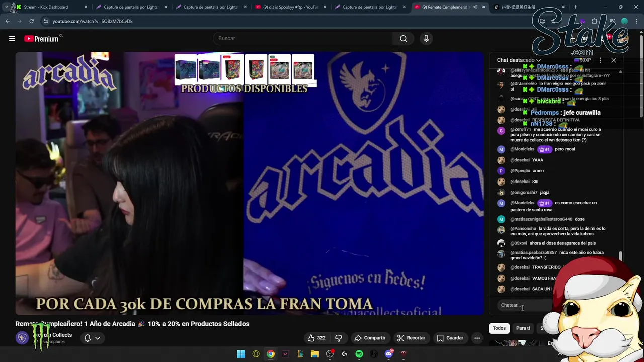Open the chat options three-dot menu
Viewport: 644px width, 362px height.
[600, 60]
